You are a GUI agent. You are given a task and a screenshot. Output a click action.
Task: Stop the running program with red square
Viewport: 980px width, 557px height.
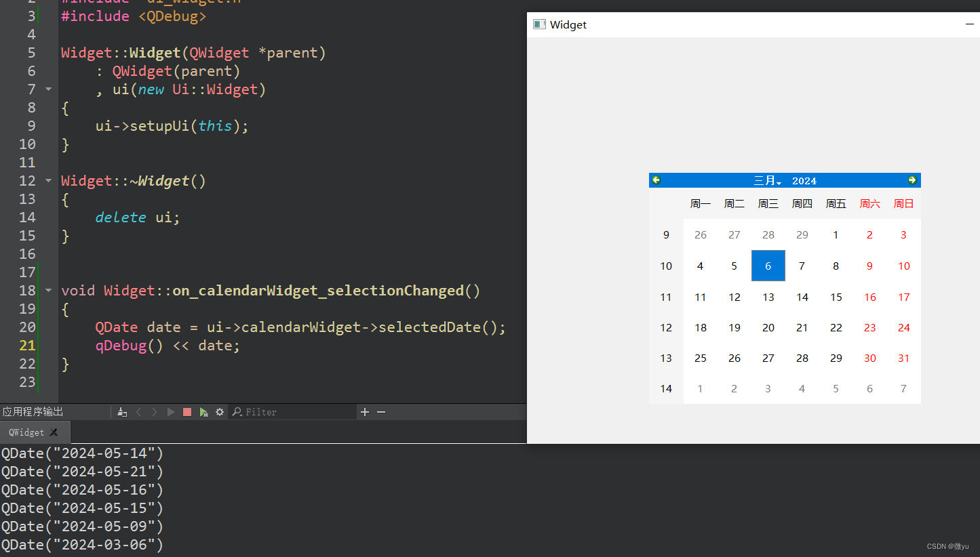(187, 412)
